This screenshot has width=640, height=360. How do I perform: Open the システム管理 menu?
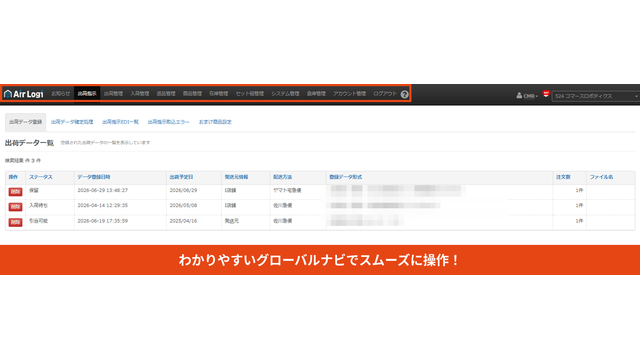[285, 93]
